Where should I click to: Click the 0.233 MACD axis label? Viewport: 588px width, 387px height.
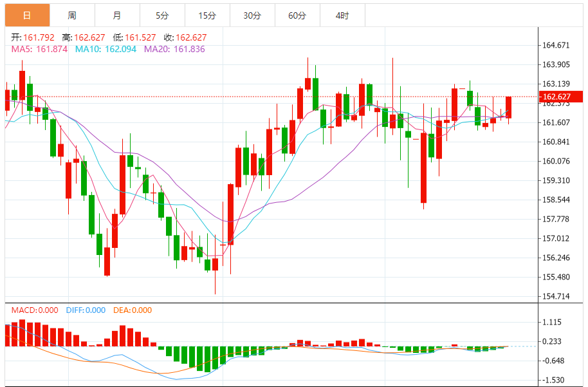552,341
